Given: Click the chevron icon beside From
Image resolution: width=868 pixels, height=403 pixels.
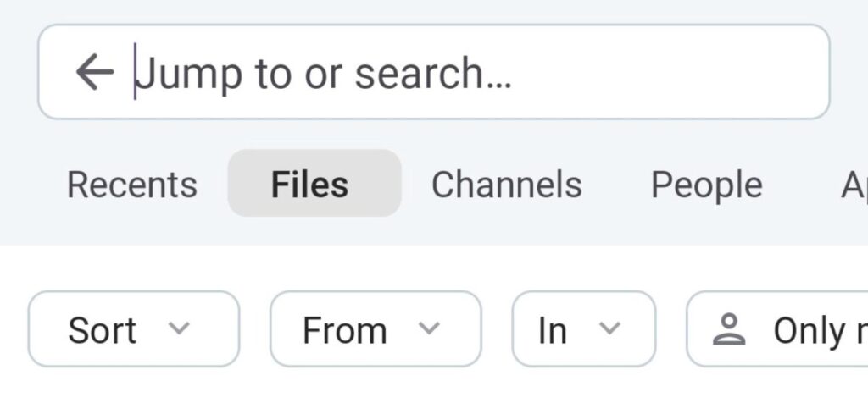Looking at the screenshot, I should point(430,328).
